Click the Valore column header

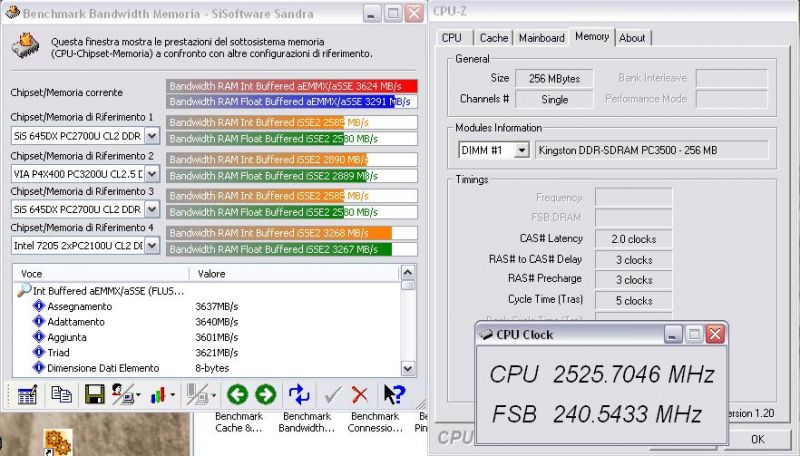click(294, 273)
